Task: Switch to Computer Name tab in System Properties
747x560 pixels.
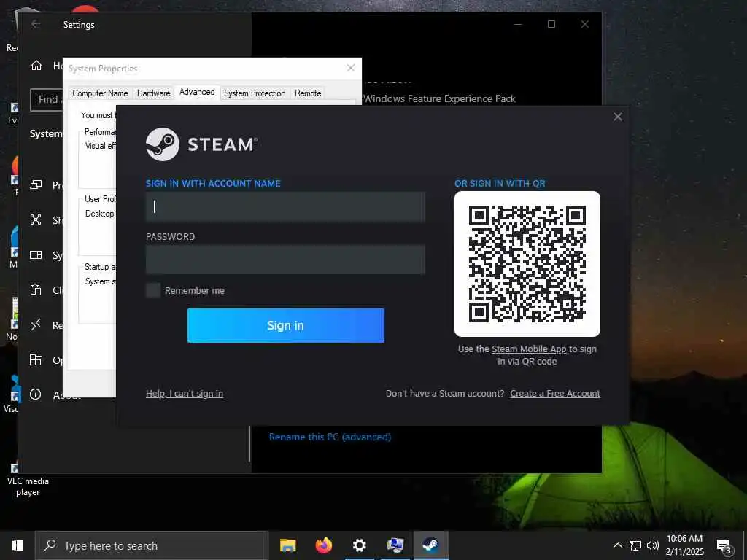Action: pos(100,93)
